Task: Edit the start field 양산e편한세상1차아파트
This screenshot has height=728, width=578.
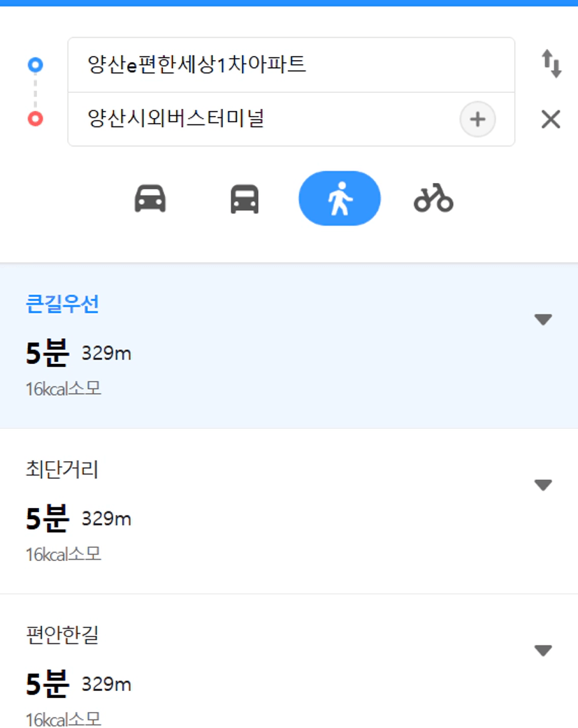Action: [291, 64]
